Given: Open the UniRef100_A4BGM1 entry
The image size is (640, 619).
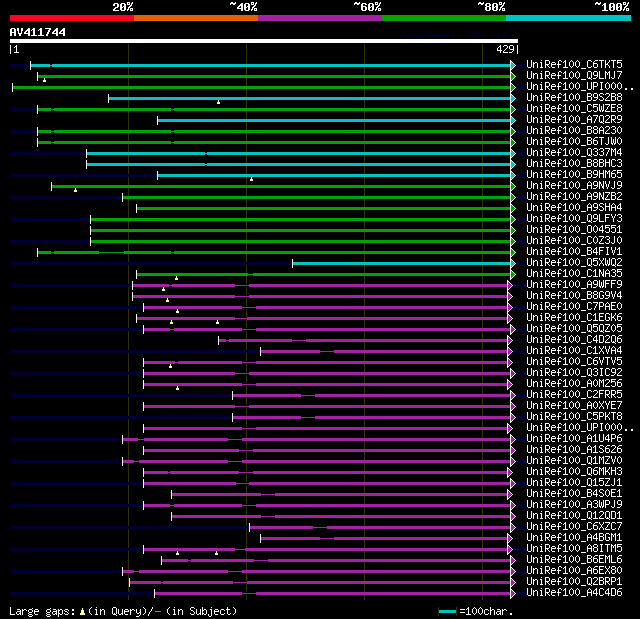Looking at the screenshot, I should 574,538.
